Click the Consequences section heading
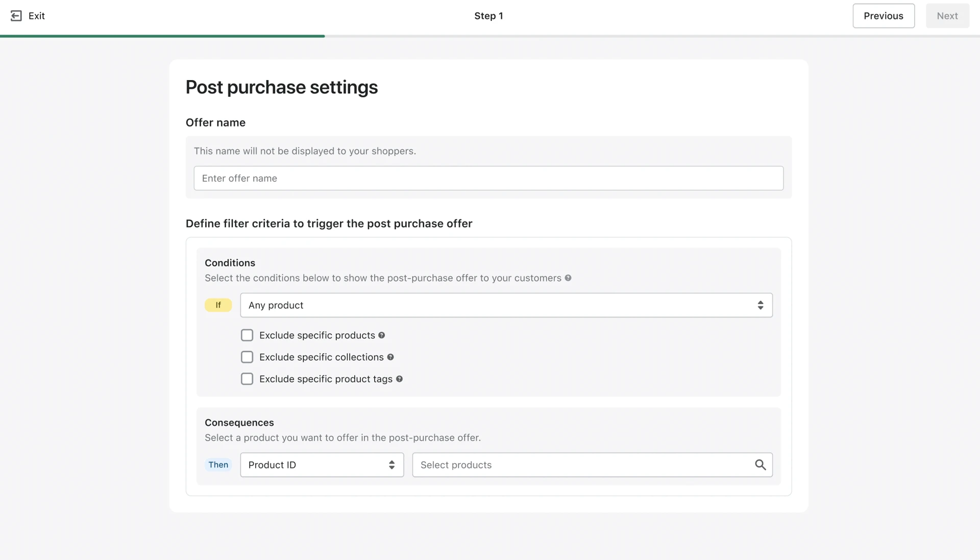Image resolution: width=980 pixels, height=560 pixels. tap(239, 422)
